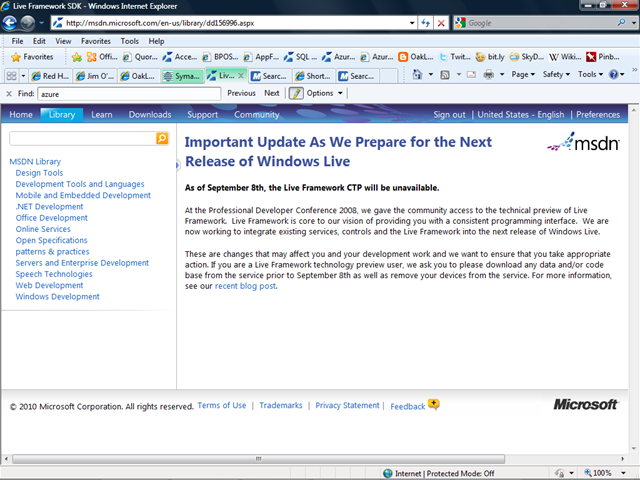
Task: Click the Quick Tabs grid icon
Action: [11, 76]
